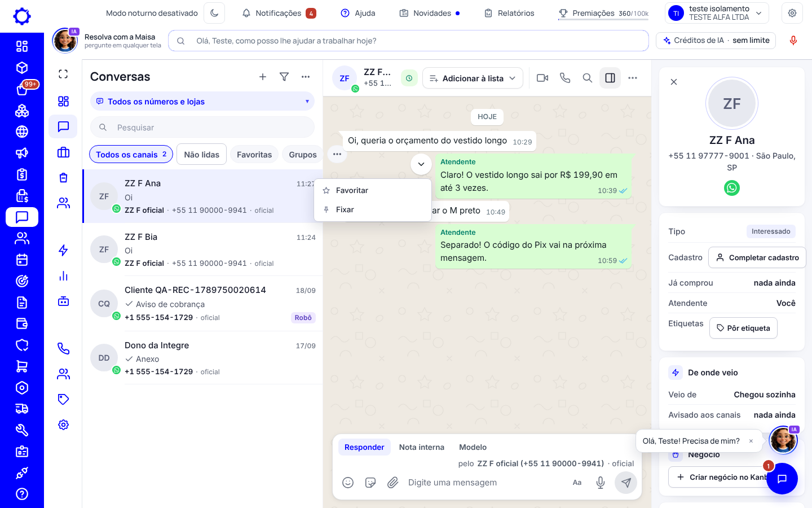Attach a file with the paperclip icon

[393, 483]
